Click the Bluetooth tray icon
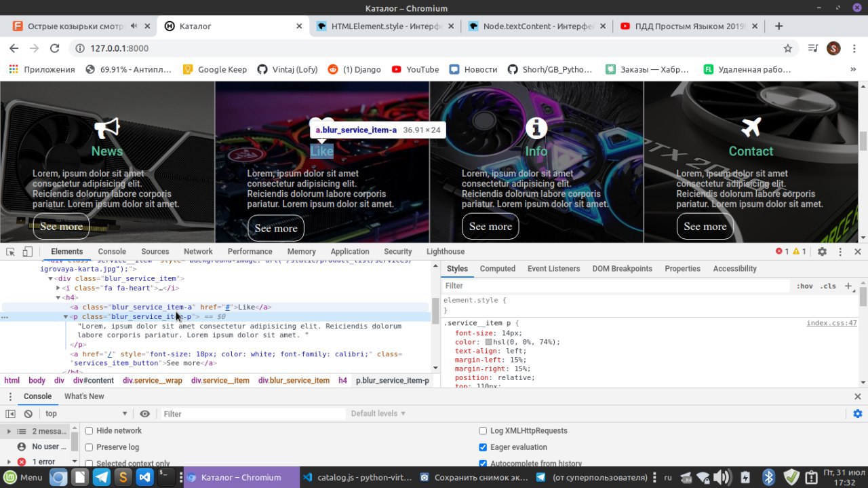 768,477
